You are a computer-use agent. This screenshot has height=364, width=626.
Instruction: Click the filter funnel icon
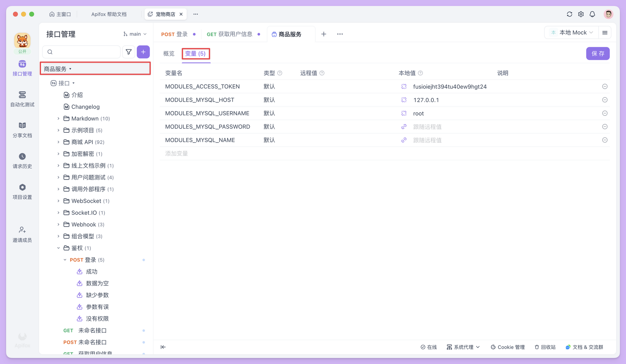[x=129, y=52]
